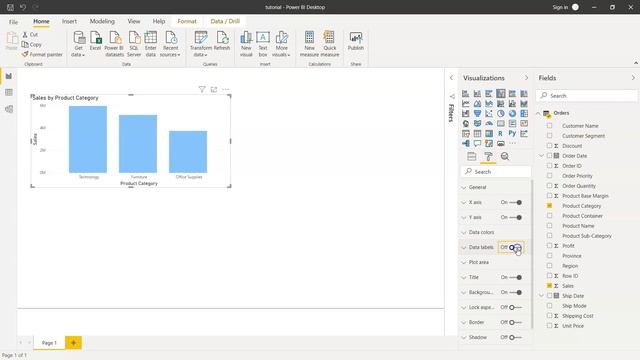Choose the R script visual

[500, 133]
